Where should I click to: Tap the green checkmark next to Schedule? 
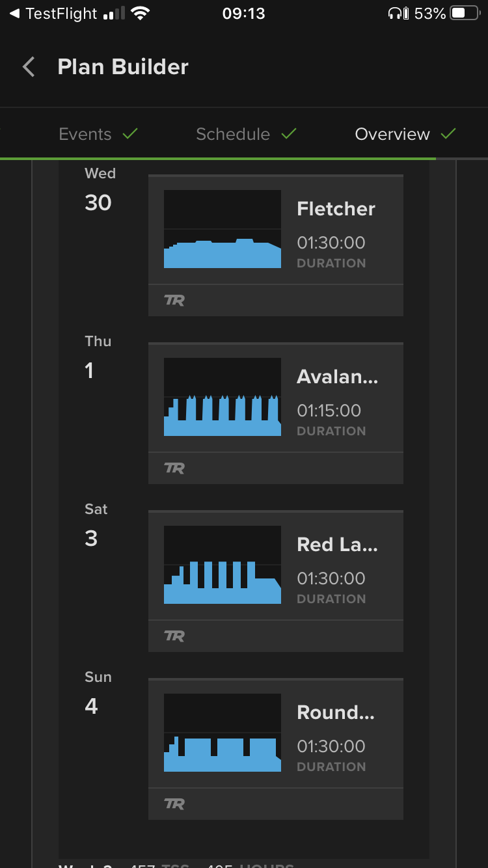point(289,134)
